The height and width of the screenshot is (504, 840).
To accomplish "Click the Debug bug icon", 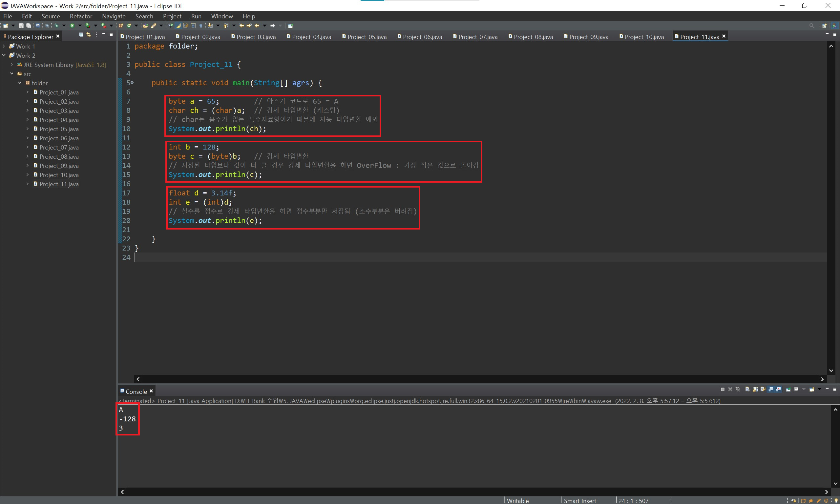I will click(56, 26).
